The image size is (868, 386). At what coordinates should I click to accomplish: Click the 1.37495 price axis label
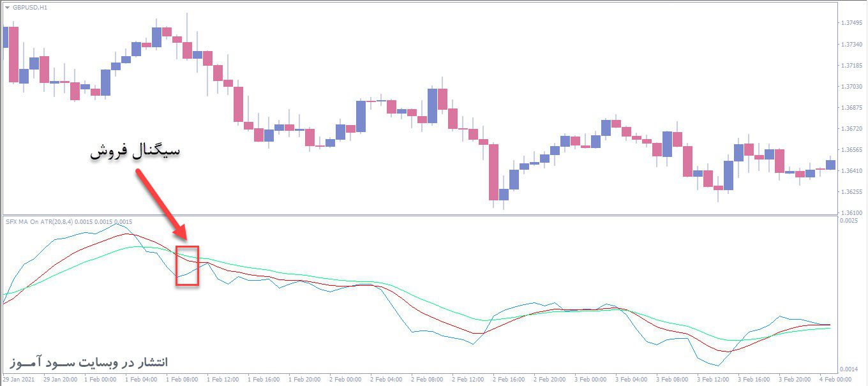coord(851,24)
